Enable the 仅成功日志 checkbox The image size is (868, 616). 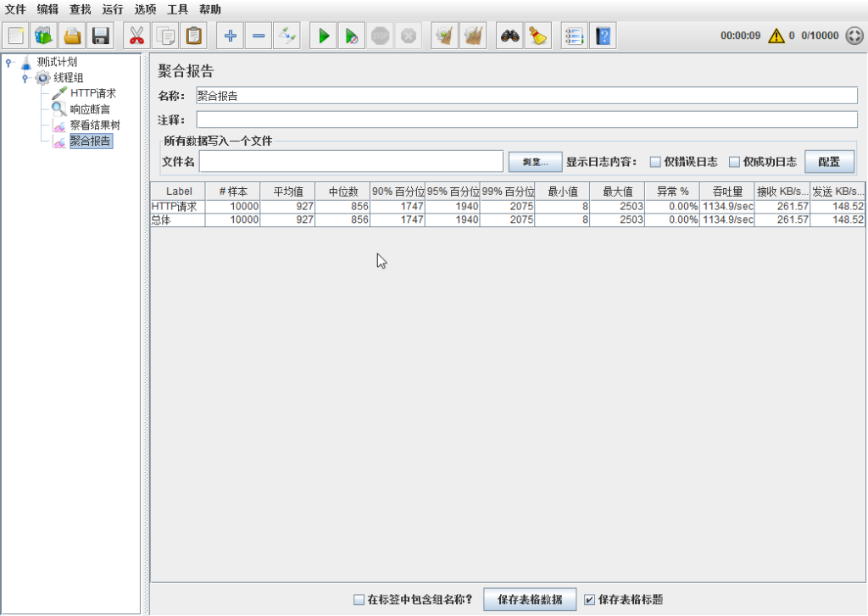[x=735, y=162]
